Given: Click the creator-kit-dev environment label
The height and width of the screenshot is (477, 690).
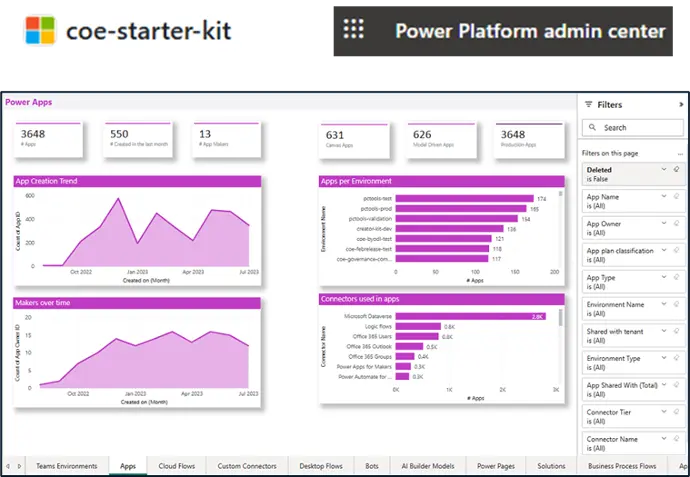Looking at the screenshot, I should [374, 229].
